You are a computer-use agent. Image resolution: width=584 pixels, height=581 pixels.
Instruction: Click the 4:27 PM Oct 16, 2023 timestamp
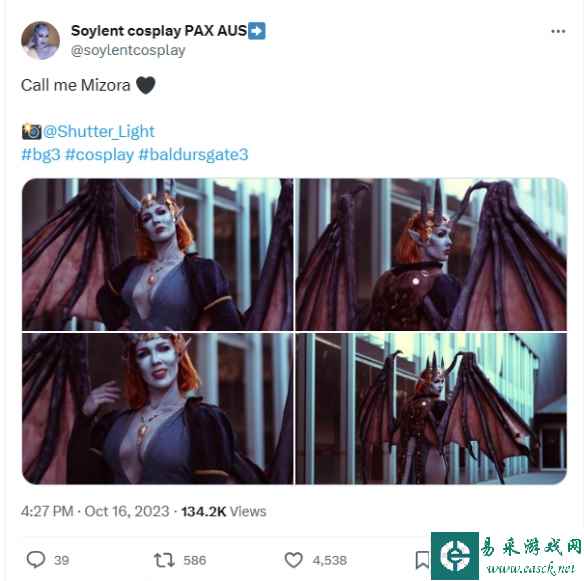(95, 511)
